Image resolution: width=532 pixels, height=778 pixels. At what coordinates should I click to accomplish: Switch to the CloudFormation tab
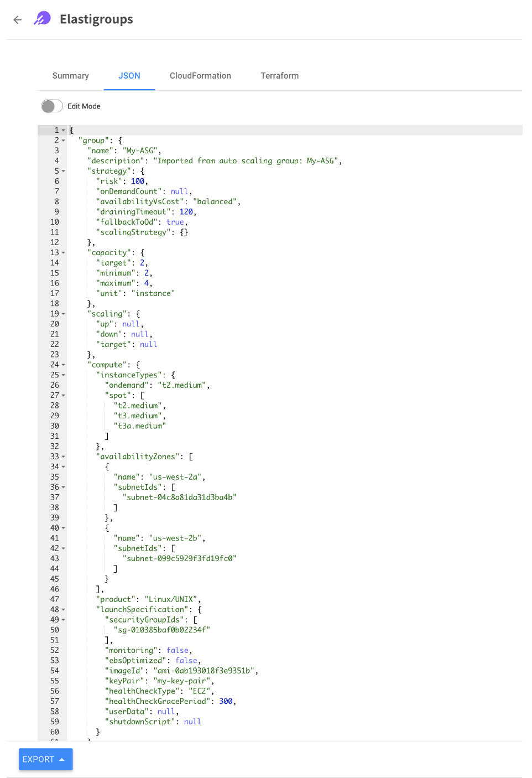click(x=200, y=76)
